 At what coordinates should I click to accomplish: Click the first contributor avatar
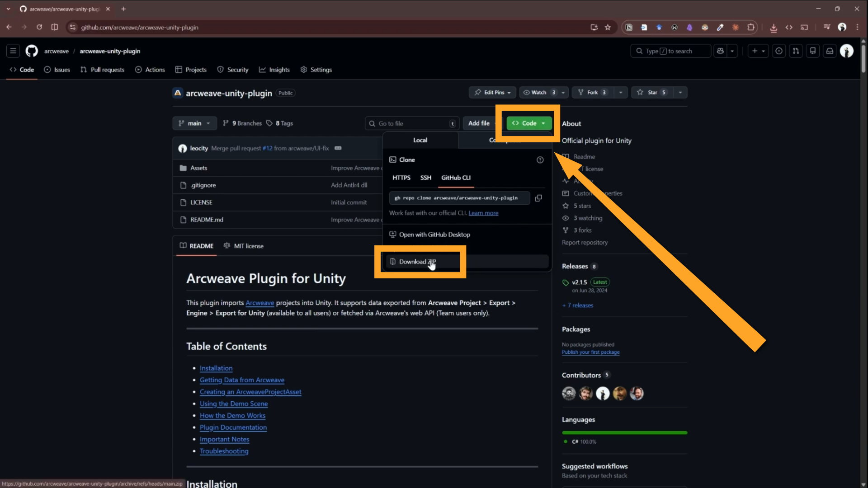(569, 394)
